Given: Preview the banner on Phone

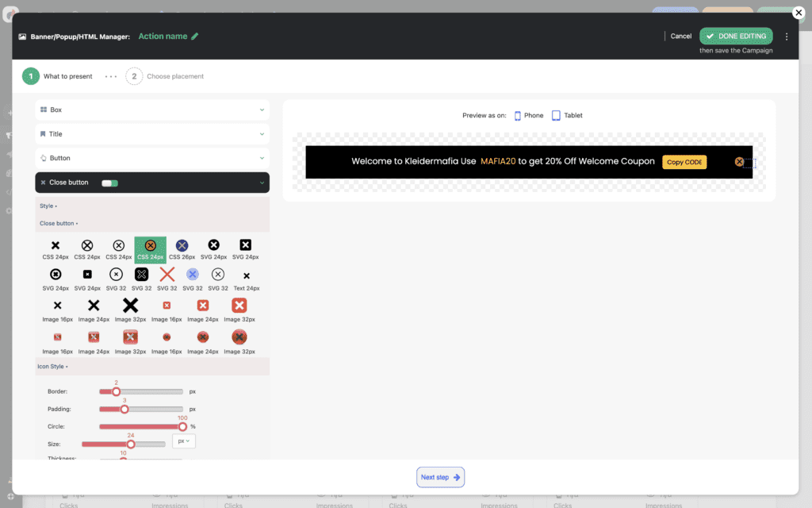Looking at the screenshot, I should tap(528, 116).
